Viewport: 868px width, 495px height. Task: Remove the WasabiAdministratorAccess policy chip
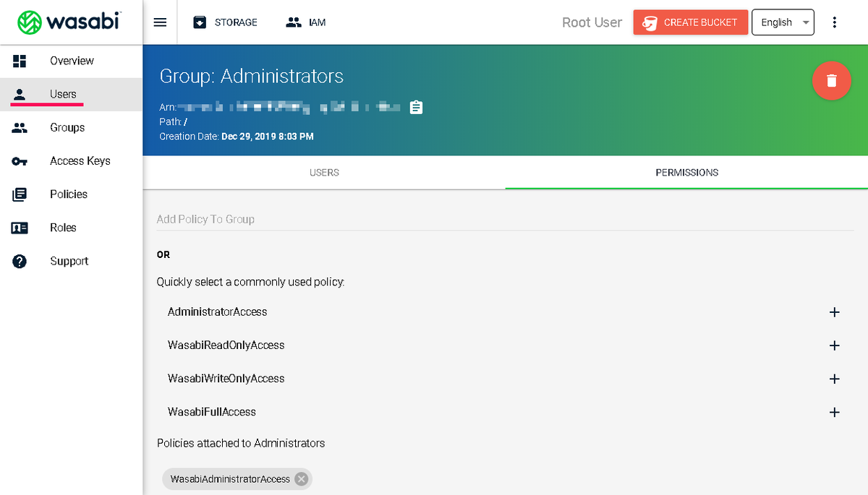[x=301, y=479]
